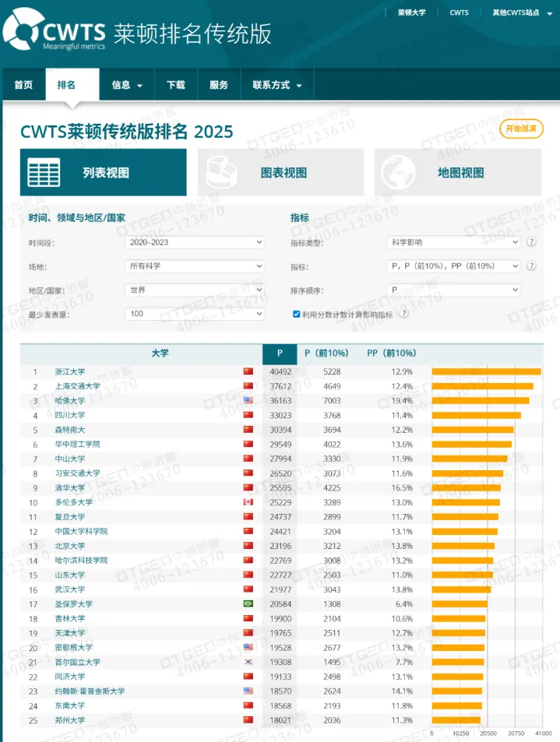Screen dimensions: 560x742
Task: Click help icon next to 指标 dropdown
Action: (532, 266)
